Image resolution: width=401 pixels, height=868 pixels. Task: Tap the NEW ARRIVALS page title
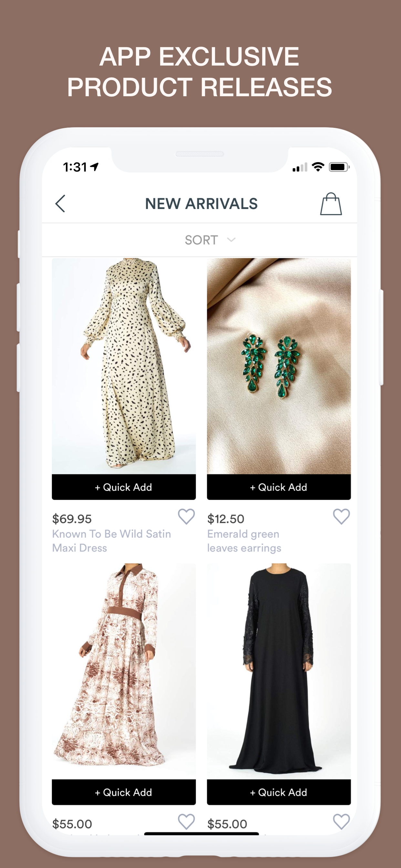(201, 203)
